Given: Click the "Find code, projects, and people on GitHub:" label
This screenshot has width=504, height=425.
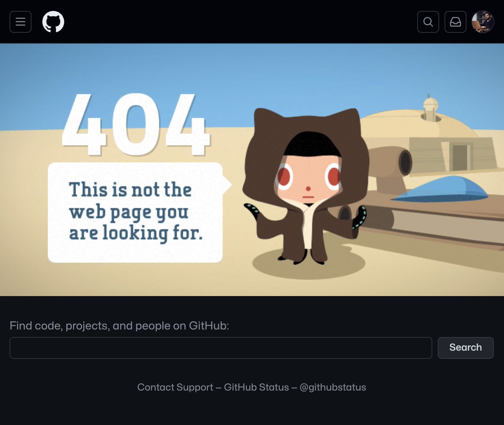Looking at the screenshot, I should click(119, 326).
